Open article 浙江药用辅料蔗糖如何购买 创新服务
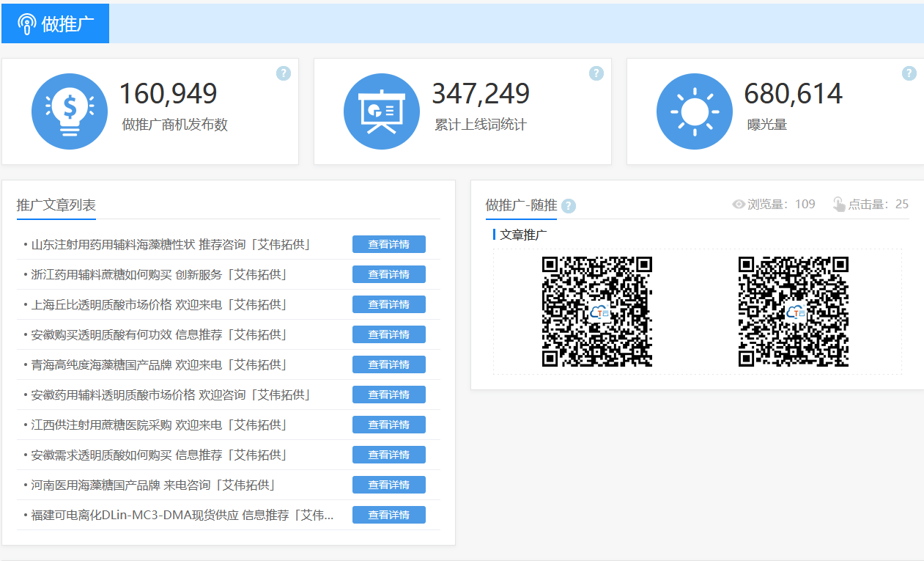The image size is (924, 561). (x=160, y=274)
